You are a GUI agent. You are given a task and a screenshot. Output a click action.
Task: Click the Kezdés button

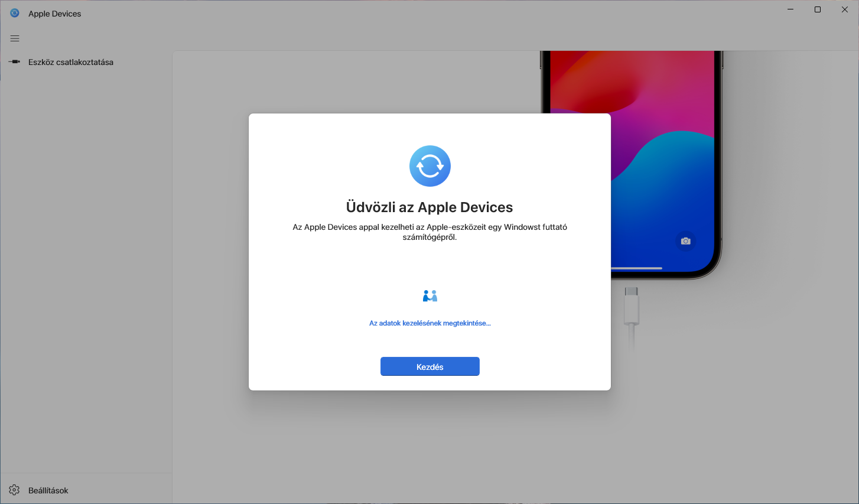click(429, 366)
